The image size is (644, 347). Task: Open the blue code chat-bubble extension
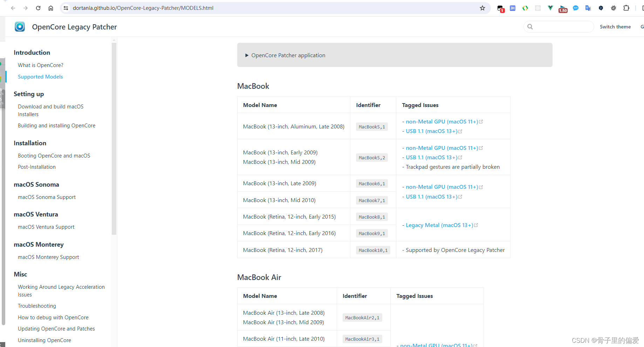click(576, 8)
